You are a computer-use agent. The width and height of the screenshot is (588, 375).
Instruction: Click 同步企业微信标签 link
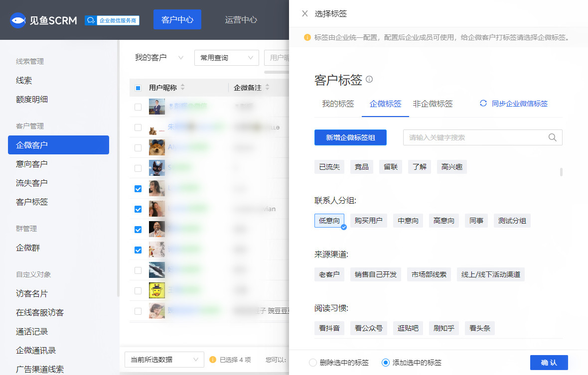(x=519, y=104)
